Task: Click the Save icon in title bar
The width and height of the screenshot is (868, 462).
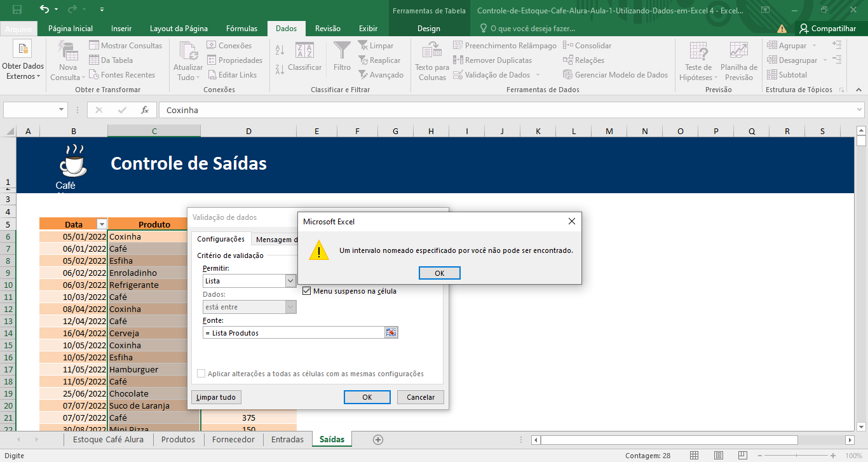Action: tap(17, 10)
